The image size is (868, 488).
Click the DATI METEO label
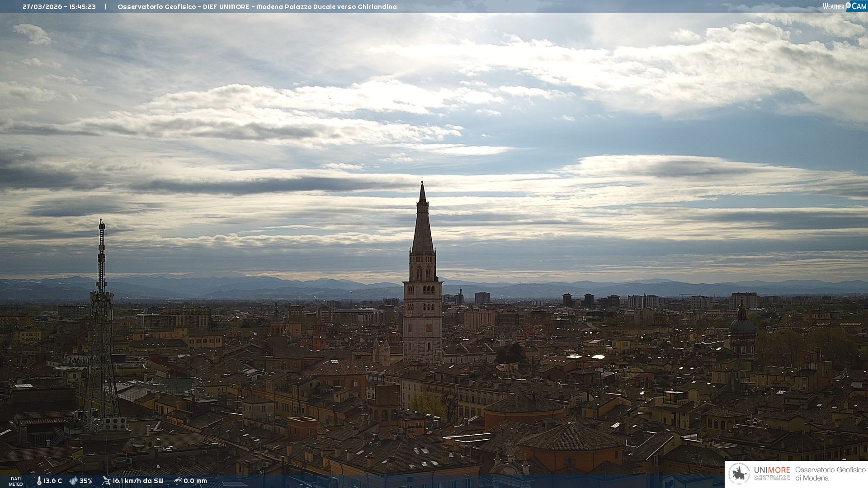pyautogui.click(x=16, y=481)
